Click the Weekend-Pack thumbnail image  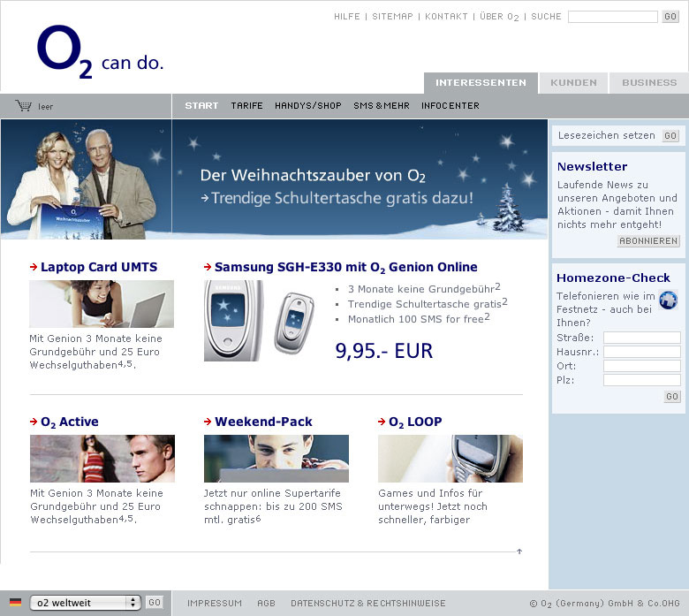pos(276,459)
